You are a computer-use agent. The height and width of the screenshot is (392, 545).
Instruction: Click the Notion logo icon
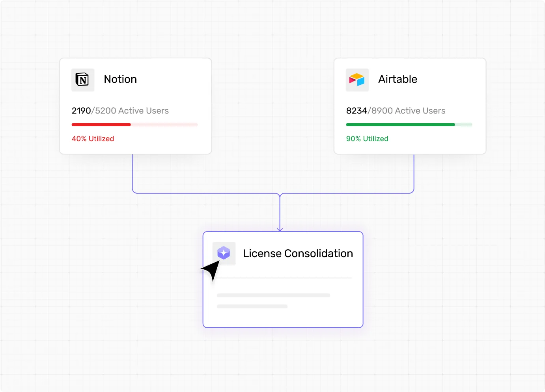(x=83, y=80)
